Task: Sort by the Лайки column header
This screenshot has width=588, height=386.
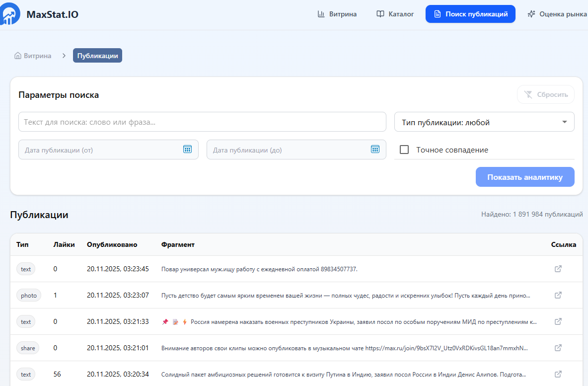Action: [64, 244]
